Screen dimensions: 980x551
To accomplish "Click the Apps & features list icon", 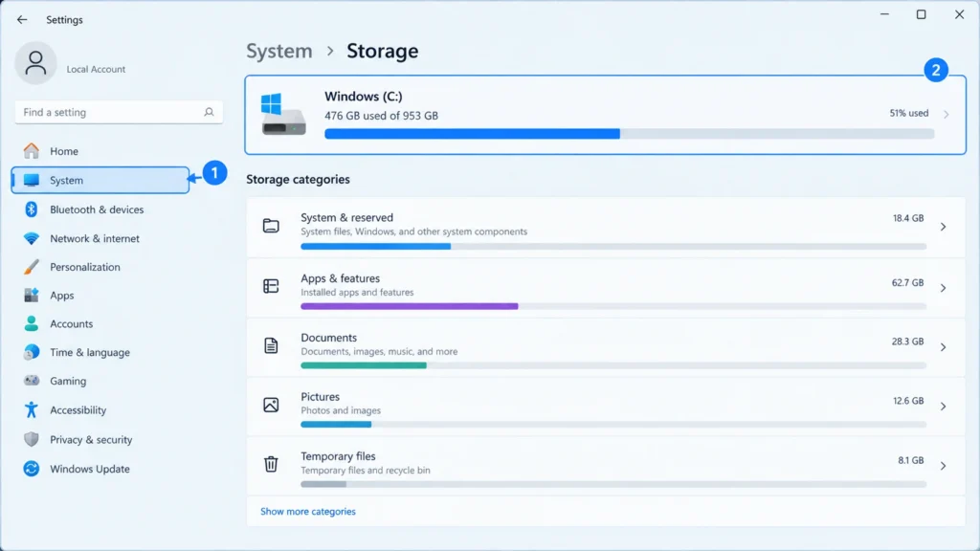I will coord(271,286).
